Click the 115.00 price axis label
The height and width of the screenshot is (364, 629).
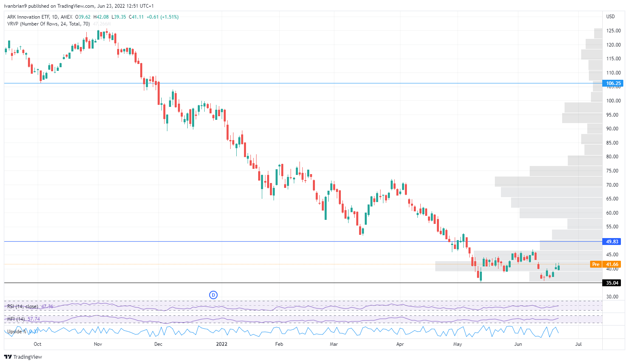613,59
